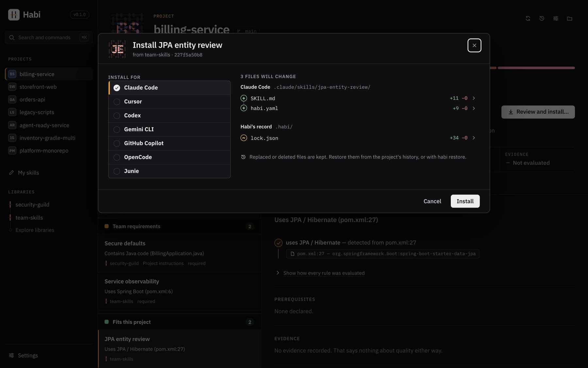Collapse the Team requirements section
This screenshot has width=588, height=368.
pyautogui.click(x=179, y=226)
